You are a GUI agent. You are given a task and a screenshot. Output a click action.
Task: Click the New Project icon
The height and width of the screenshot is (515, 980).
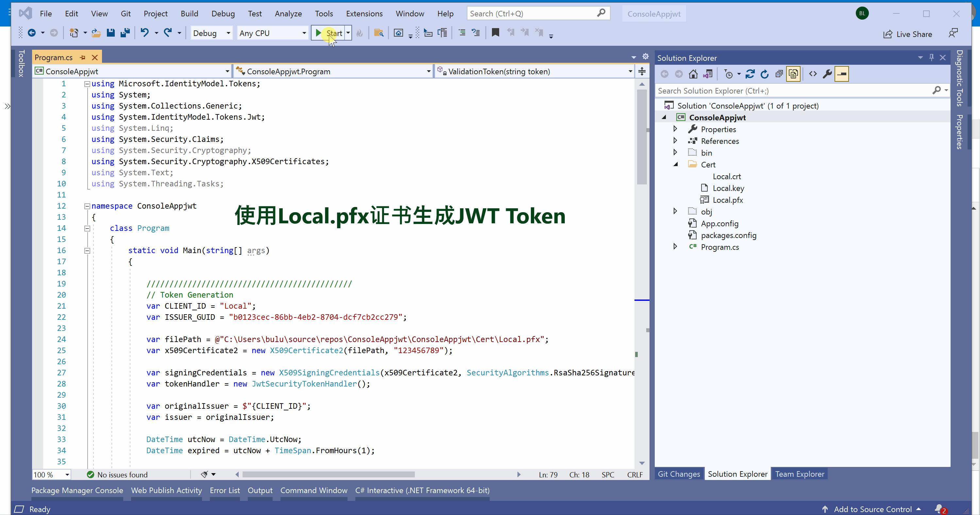click(x=74, y=33)
